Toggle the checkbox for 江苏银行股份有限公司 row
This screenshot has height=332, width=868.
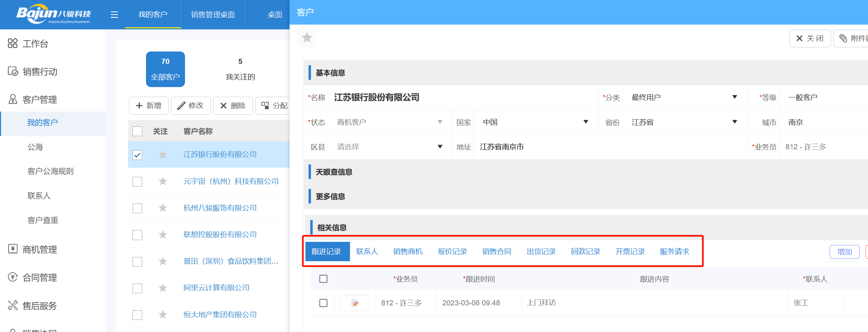coord(137,155)
